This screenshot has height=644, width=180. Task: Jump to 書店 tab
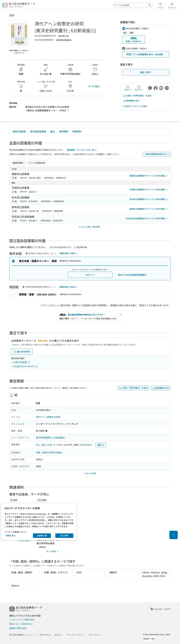pyautogui.click(x=53, y=132)
